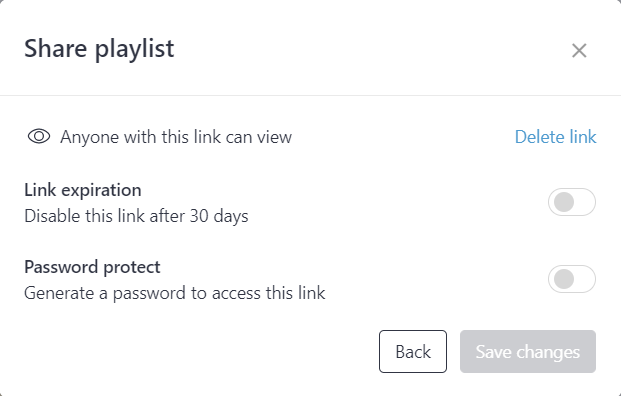Close the Share playlist dialog
This screenshot has height=396, width=621.
pyautogui.click(x=579, y=50)
